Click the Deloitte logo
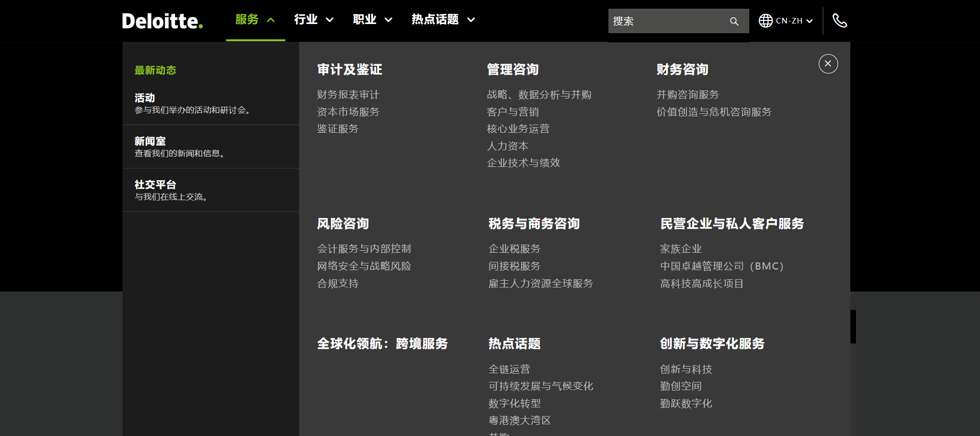The height and width of the screenshot is (436, 980). coord(162,21)
